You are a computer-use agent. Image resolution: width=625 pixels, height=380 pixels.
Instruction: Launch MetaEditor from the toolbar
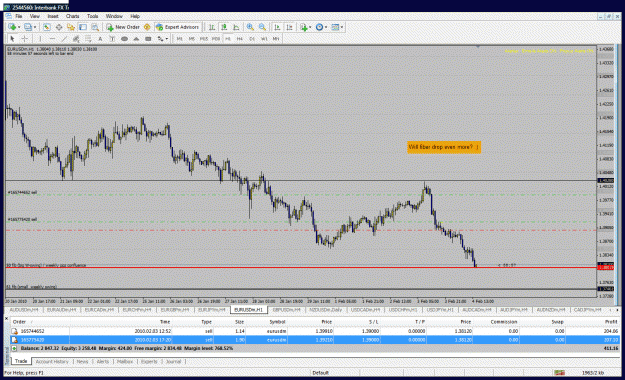point(147,27)
